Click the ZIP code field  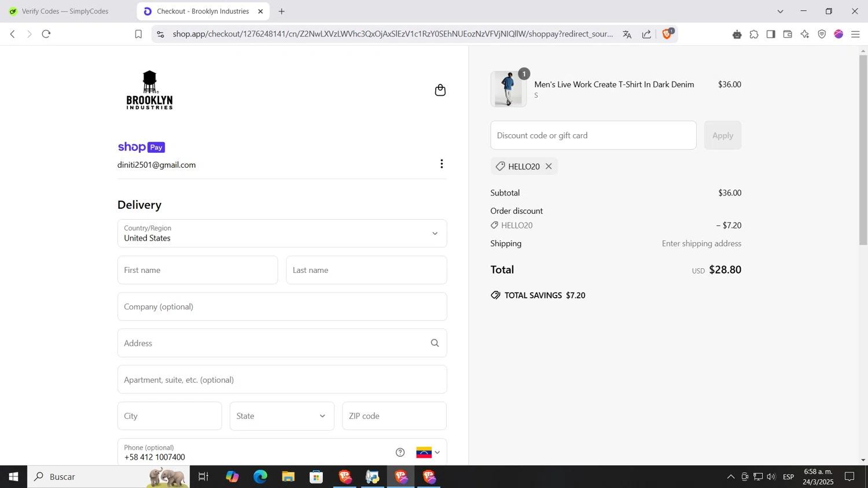coord(394,416)
